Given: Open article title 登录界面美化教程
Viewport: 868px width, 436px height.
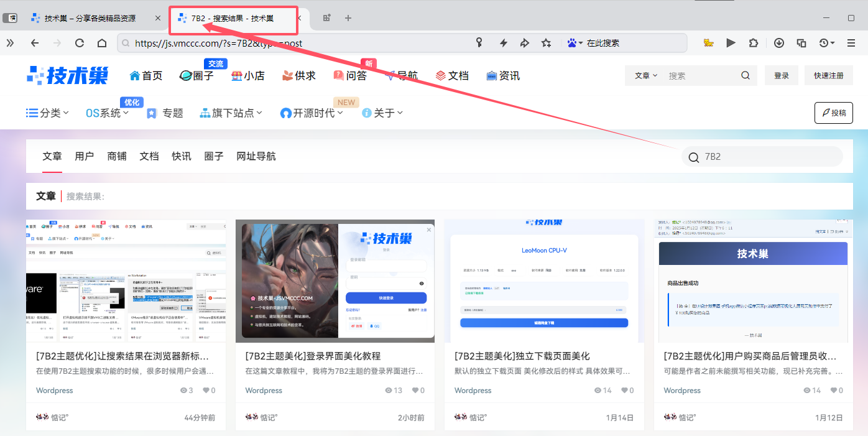Looking at the screenshot, I should pyautogui.click(x=313, y=356).
